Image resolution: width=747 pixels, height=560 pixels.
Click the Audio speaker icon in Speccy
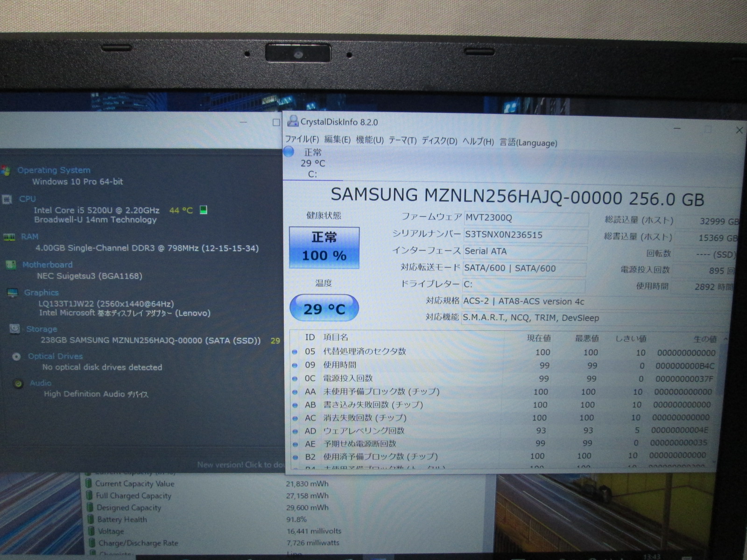pyautogui.click(x=19, y=384)
